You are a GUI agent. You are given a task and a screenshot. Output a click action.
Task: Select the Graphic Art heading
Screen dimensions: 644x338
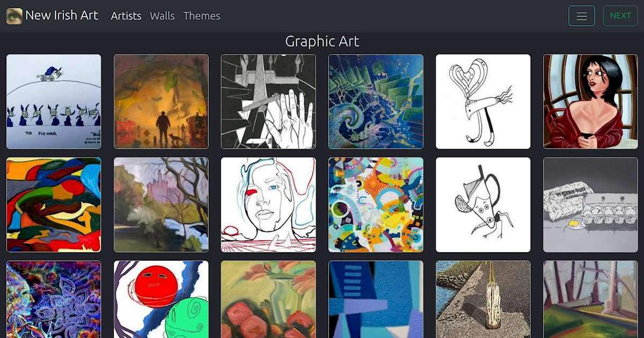[x=322, y=41]
